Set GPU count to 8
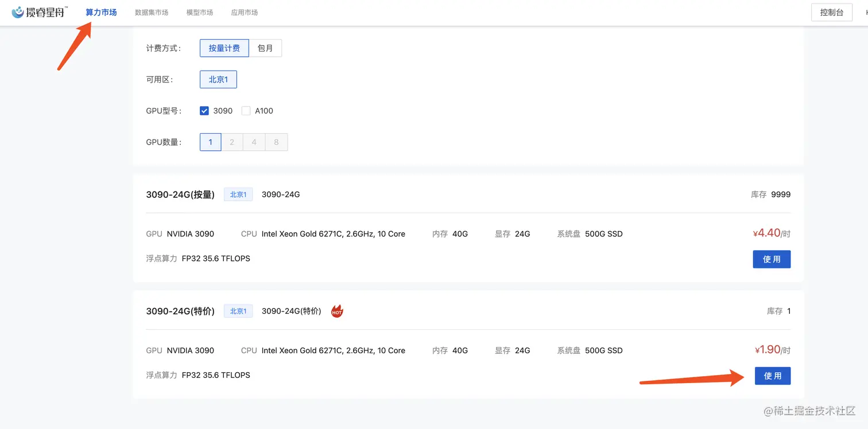Image resolution: width=868 pixels, height=429 pixels. (x=276, y=142)
